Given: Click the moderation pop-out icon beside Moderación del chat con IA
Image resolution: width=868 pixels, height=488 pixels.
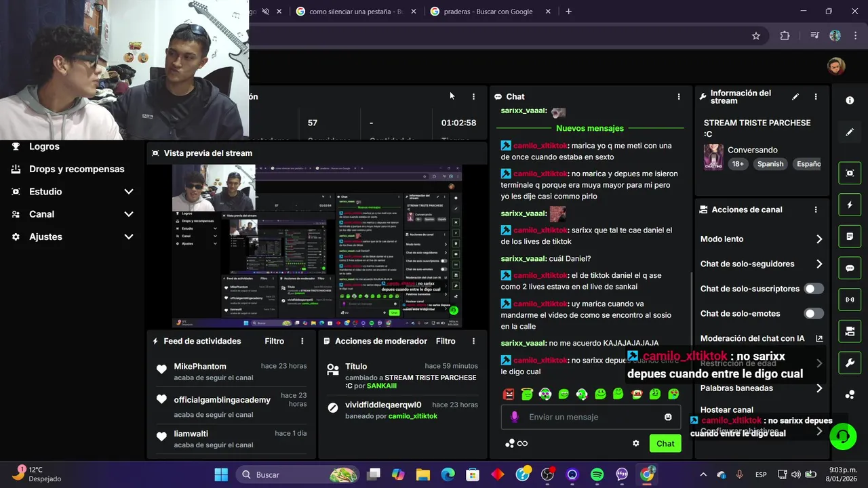Looking at the screenshot, I should click(x=819, y=339).
